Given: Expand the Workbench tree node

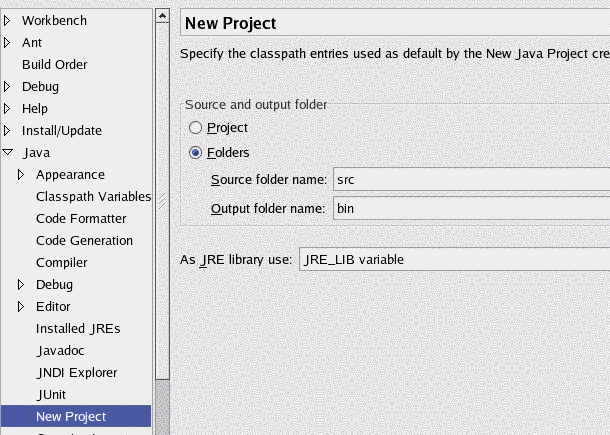Looking at the screenshot, I should (x=8, y=20).
